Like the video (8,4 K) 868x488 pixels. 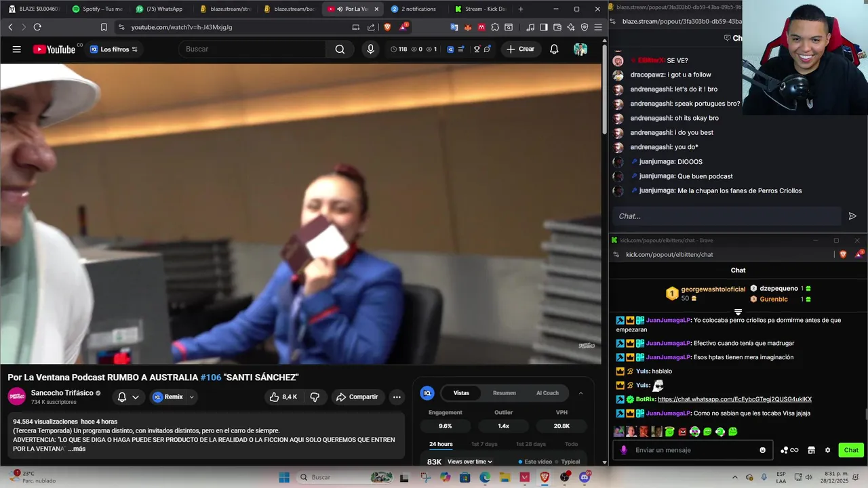[283, 396]
